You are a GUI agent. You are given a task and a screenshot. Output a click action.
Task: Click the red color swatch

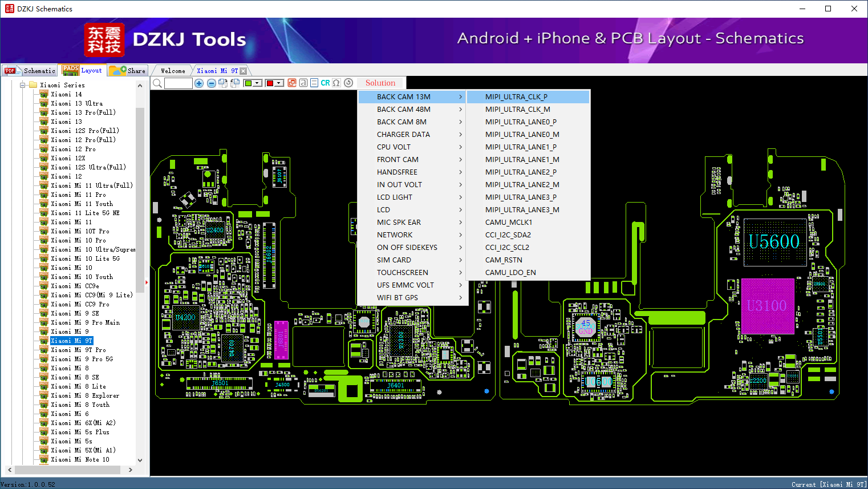[270, 83]
